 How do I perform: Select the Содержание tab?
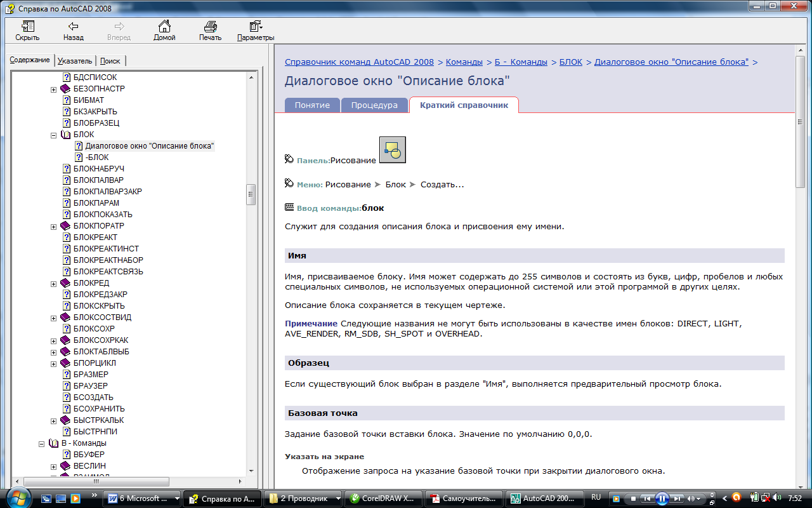(30, 60)
